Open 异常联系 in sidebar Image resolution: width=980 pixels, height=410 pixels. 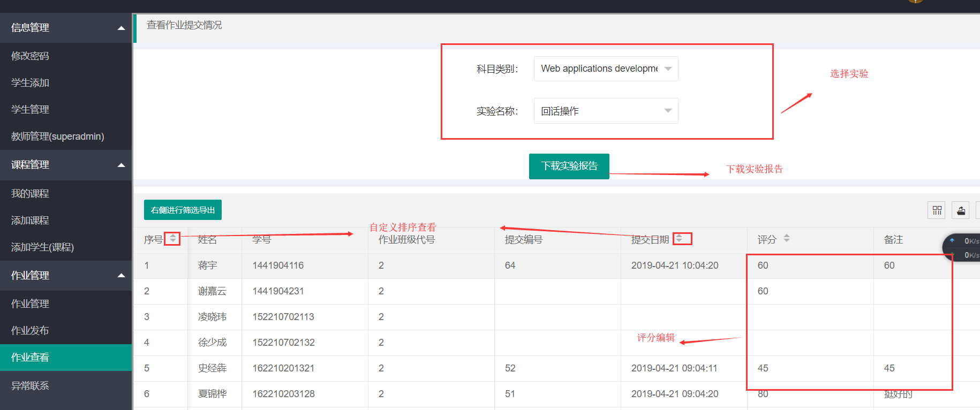click(x=30, y=385)
